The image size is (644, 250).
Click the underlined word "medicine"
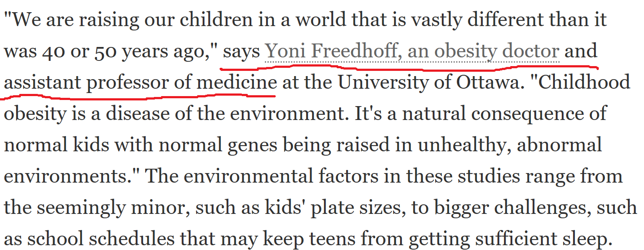pyautogui.click(x=237, y=82)
